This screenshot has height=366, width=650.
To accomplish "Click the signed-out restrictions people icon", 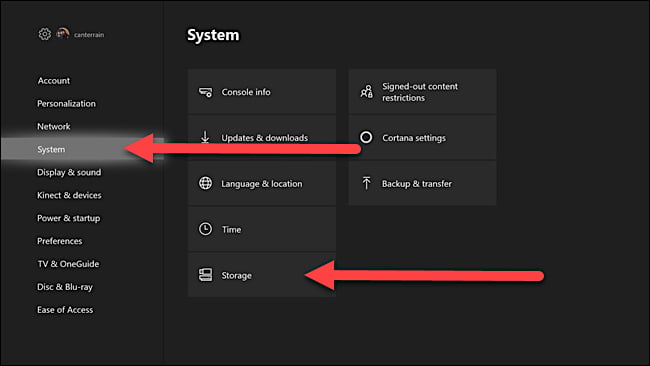I will pos(366,92).
